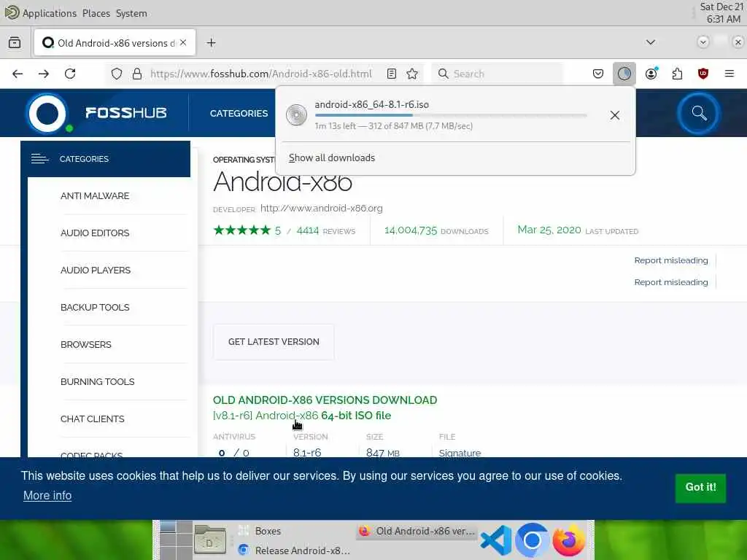Open the developer link android-x86.org
Image resolution: width=747 pixels, height=560 pixels.
(321, 208)
